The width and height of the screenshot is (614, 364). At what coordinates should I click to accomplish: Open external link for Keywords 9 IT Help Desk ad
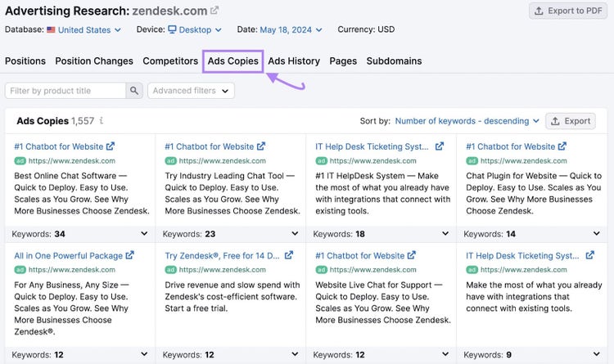(x=589, y=255)
